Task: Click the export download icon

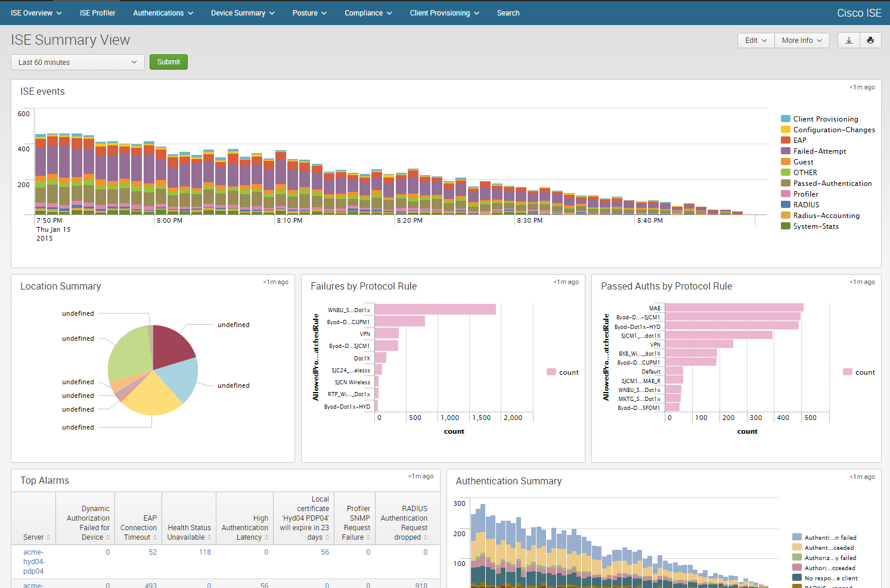Action: click(x=849, y=41)
